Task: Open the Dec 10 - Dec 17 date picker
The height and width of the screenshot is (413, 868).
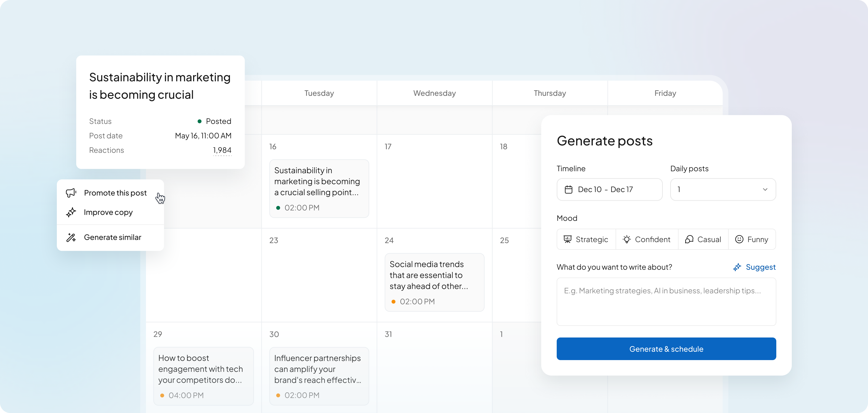Action: tap(609, 189)
